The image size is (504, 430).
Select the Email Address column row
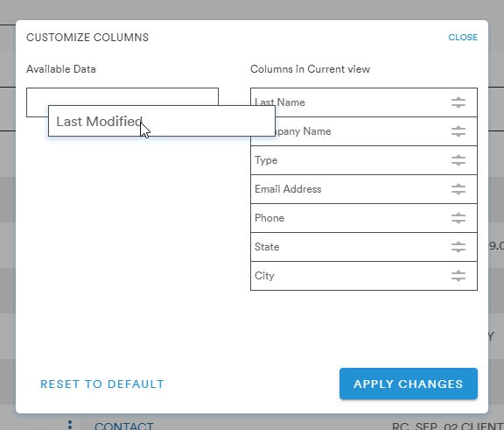click(x=364, y=189)
